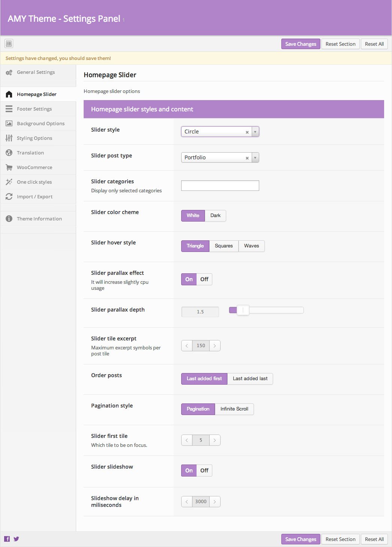Click the bottom Reset All button
This screenshot has height=547, width=392.
[374, 539]
